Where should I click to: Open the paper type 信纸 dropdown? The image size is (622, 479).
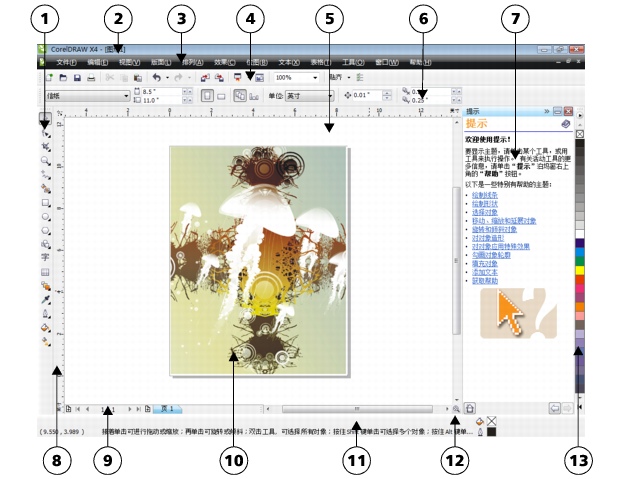[126, 96]
